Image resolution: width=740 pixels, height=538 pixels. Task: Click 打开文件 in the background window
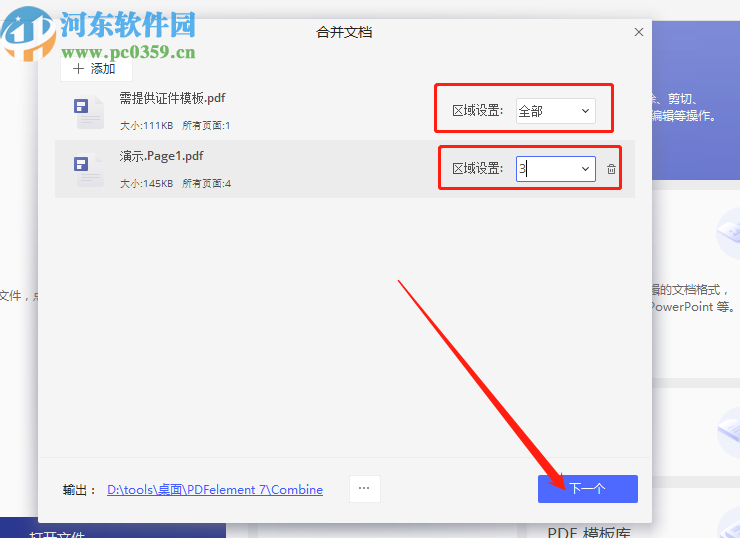pos(57,534)
